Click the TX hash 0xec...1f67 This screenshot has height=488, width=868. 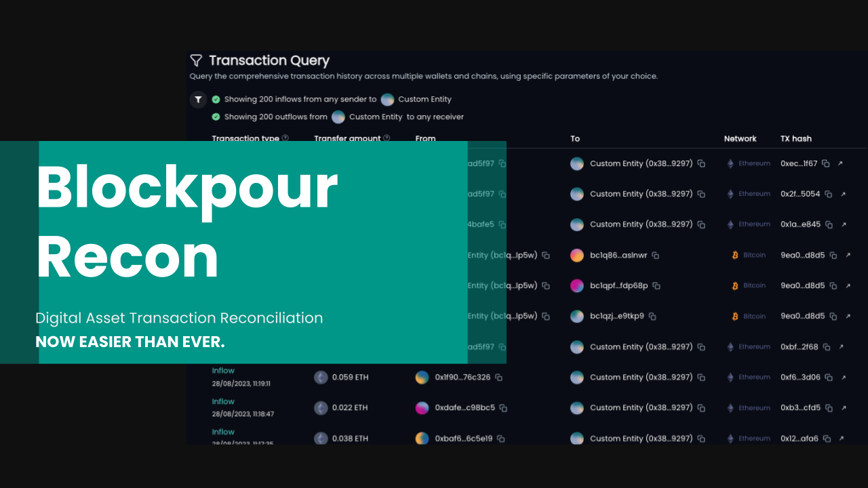(x=800, y=163)
